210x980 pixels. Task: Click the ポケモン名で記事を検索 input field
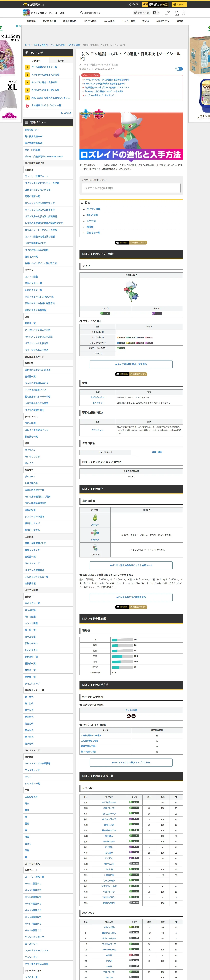pyautogui.click(x=131, y=188)
